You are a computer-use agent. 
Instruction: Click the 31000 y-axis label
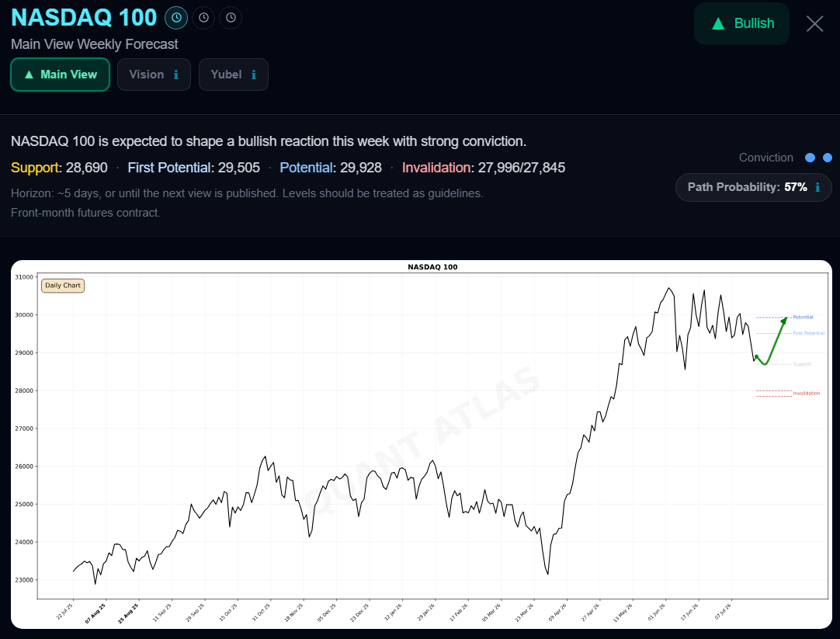tap(24, 277)
